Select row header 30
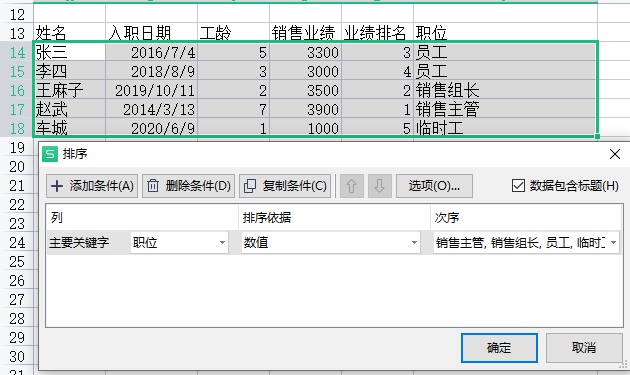Screen dimensions: 630x375 [x=16, y=357]
